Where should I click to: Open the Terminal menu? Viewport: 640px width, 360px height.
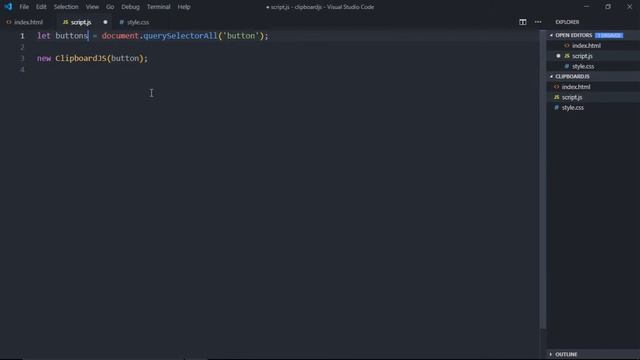point(158,7)
